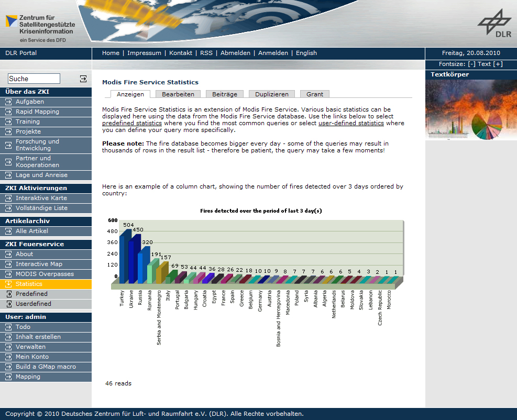Viewport: 517px width, 420px height.
Task: Click the arrow icon beside Mein Konto
Action: pos(8,357)
